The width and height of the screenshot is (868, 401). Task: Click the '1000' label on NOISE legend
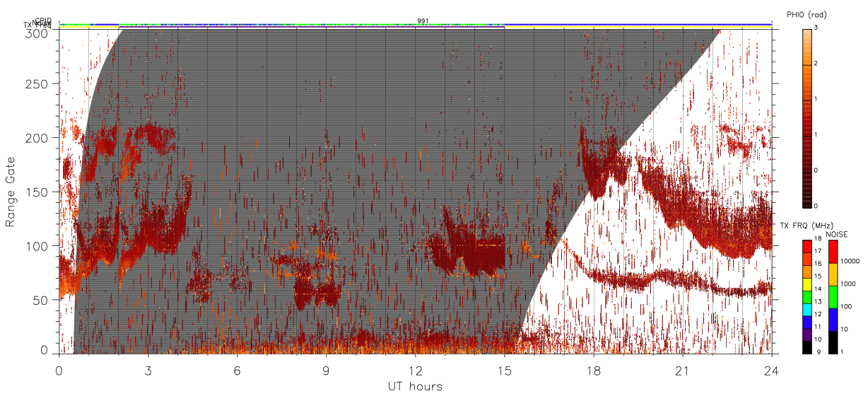click(x=848, y=284)
